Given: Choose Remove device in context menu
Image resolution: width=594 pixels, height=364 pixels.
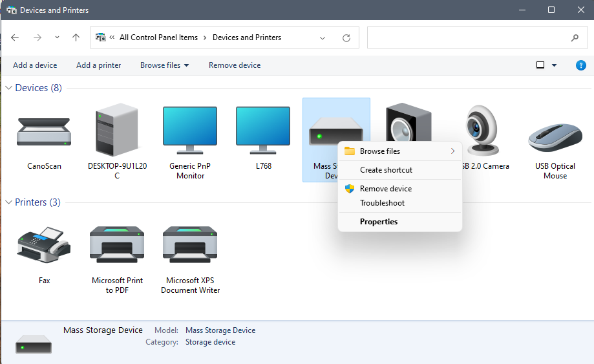Looking at the screenshot, I should [x=399, y=189].
